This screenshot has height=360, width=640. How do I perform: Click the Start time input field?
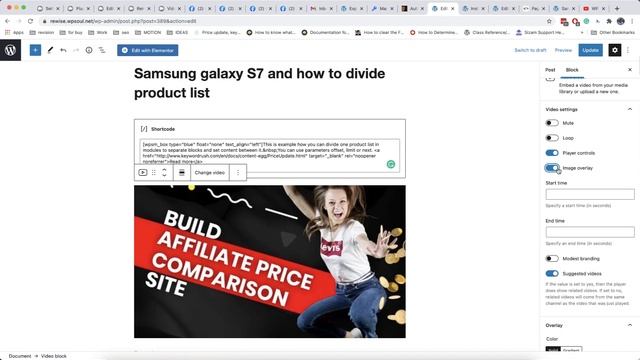pos(590,194)
